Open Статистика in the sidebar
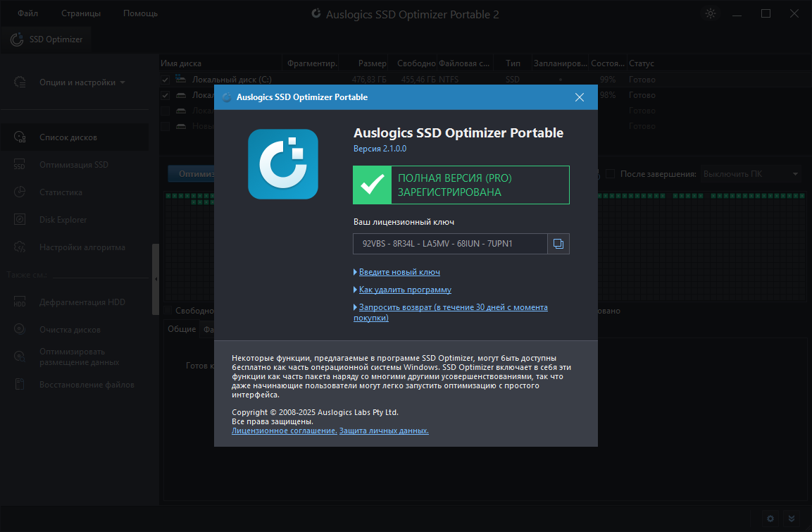The width and height of the screenshot is (812, 532). (61, 192)
